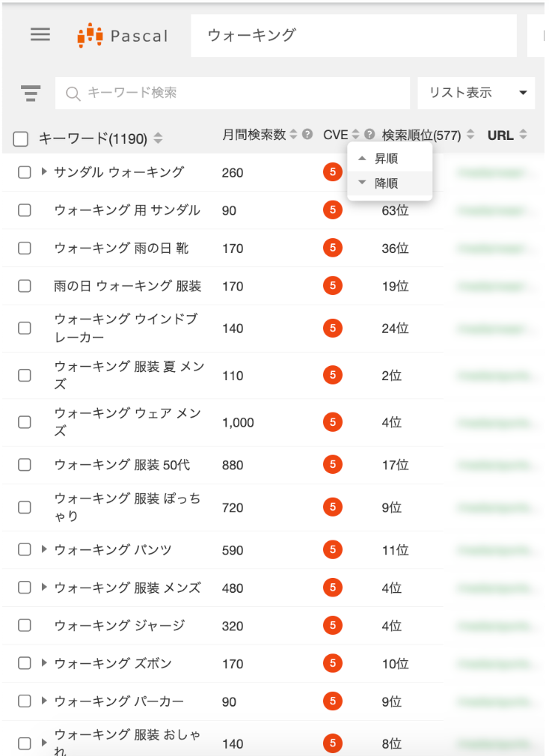Open the hamburger navigation menu
Screen dimensions: 549x756
click(x=40, y=34)
